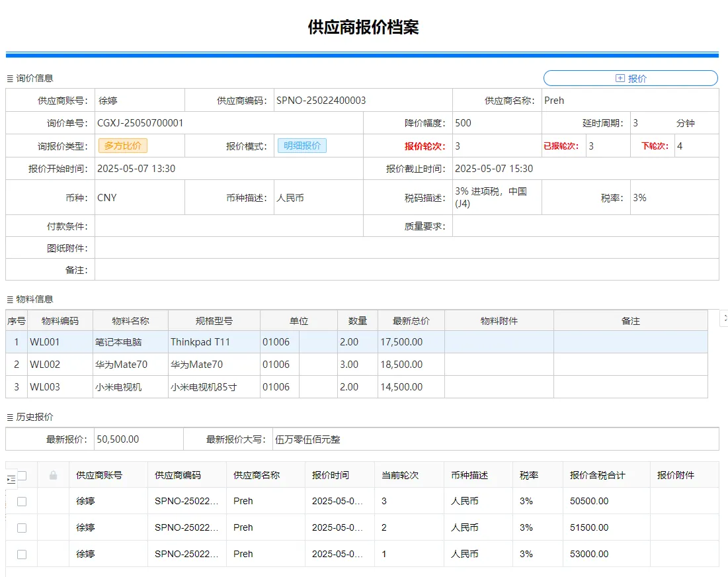Click the supplier code SPNO-25022400003
This screenshot has height=577, width=728.
click(x=321, y=101)
